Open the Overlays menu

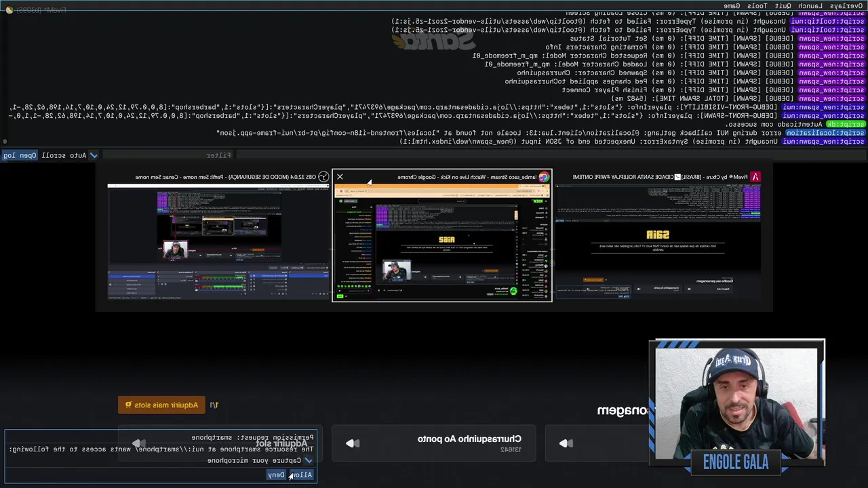pos(846,5)
